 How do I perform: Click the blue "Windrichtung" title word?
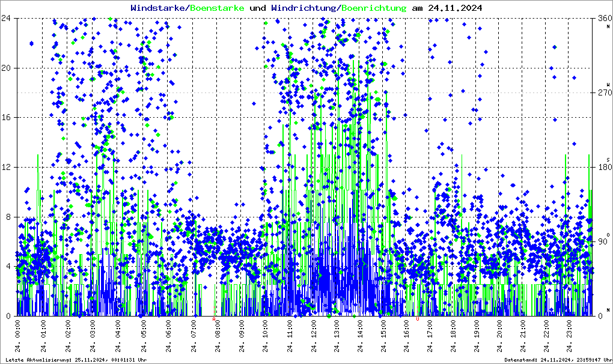(304, 8)
